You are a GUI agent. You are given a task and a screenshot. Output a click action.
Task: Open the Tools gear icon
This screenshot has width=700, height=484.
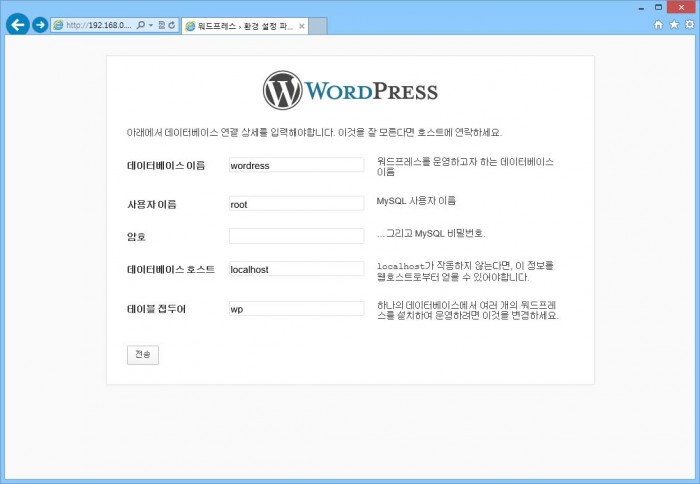690,25
